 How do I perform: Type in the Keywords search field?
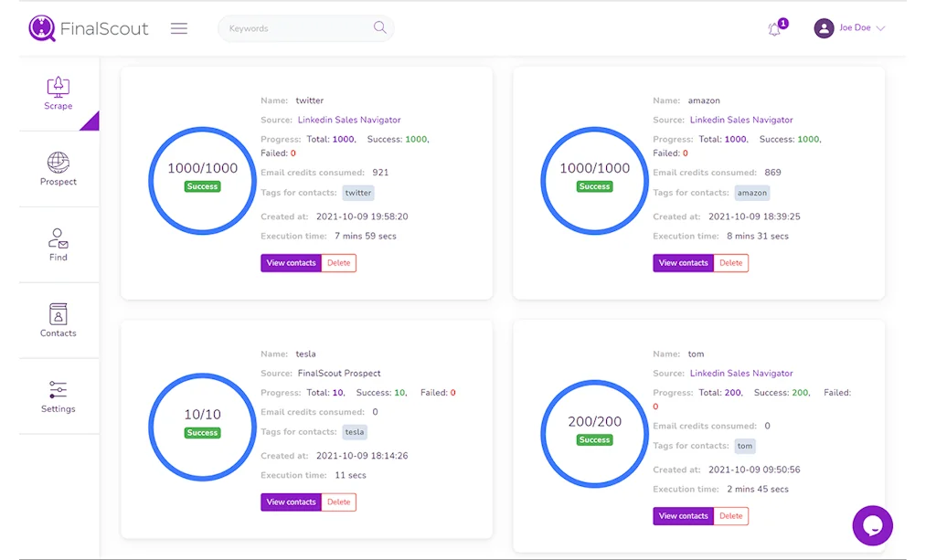click(x=297, y=28)
